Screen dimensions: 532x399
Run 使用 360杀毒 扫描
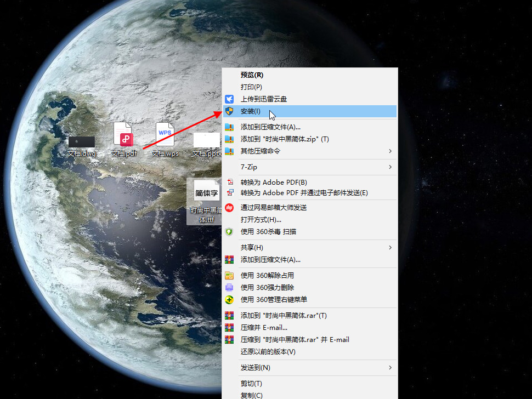(x=268, y=232)
